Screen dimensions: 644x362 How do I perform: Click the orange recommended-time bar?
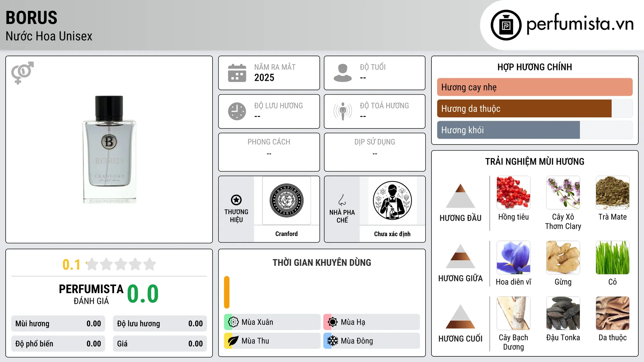click(227, 292)
